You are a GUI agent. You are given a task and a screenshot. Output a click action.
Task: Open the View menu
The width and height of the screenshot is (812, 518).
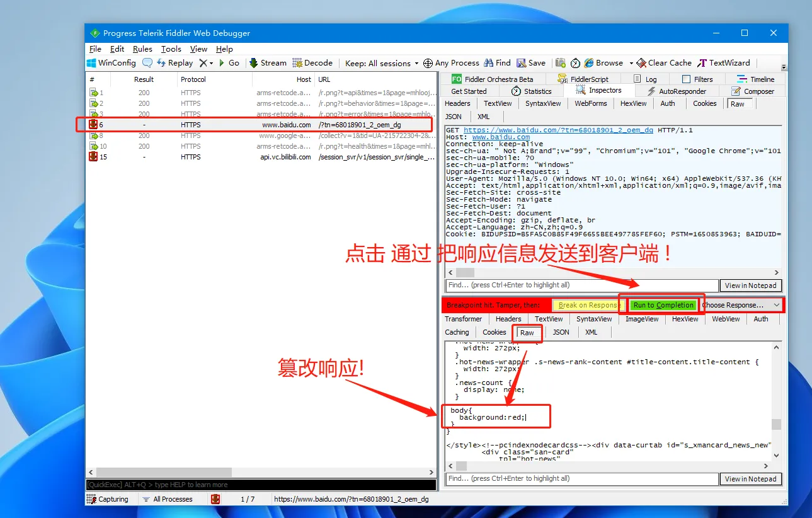[198, 49]
